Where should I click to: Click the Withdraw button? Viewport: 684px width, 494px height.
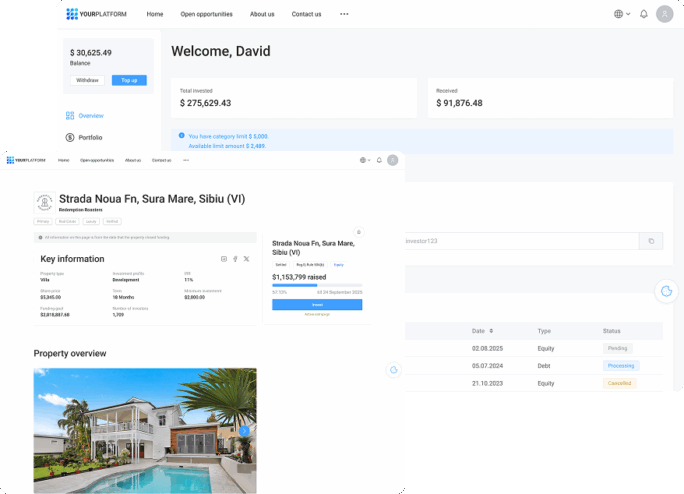point(87,80)
